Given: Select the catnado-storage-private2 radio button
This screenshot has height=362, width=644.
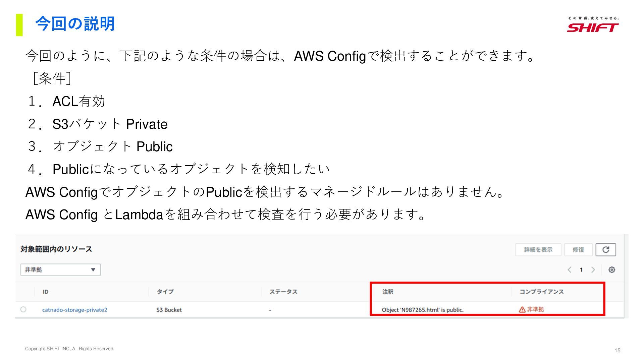Looking at the screenshot, I should coord(23,309).
